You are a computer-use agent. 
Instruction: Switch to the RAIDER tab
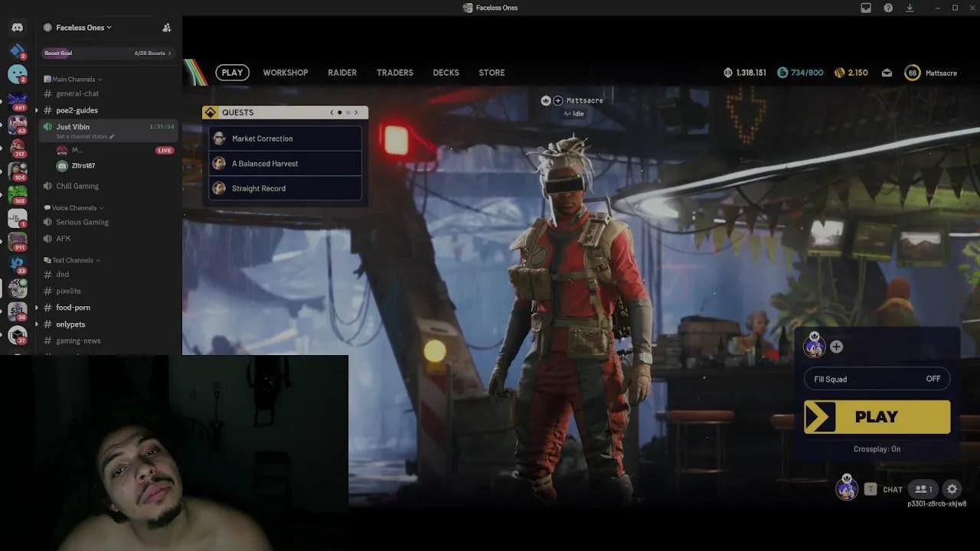[x=342, y=73]
